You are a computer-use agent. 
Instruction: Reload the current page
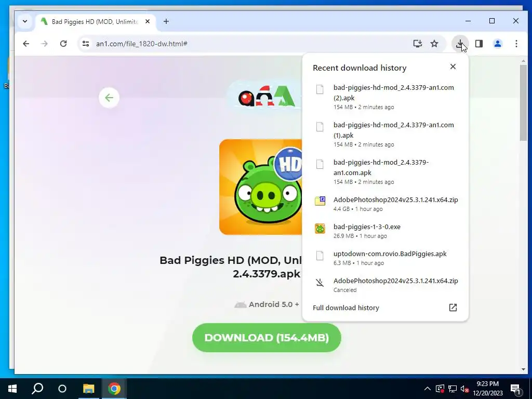point(63,44)
